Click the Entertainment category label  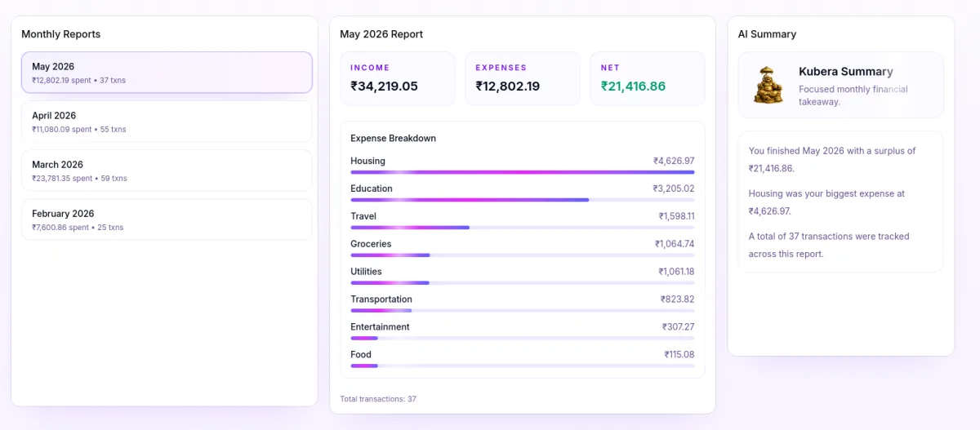click(380, 327)
